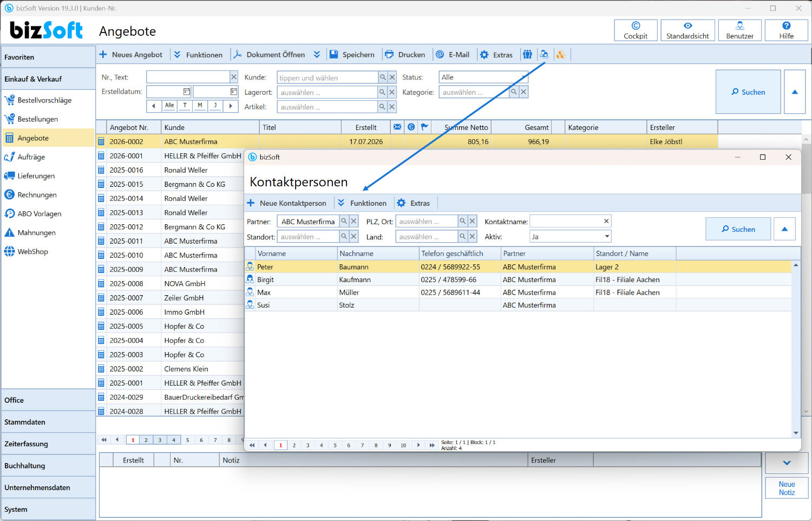Open the Benutzer user menu
This screenshot has height=521, width=812.
739,30
